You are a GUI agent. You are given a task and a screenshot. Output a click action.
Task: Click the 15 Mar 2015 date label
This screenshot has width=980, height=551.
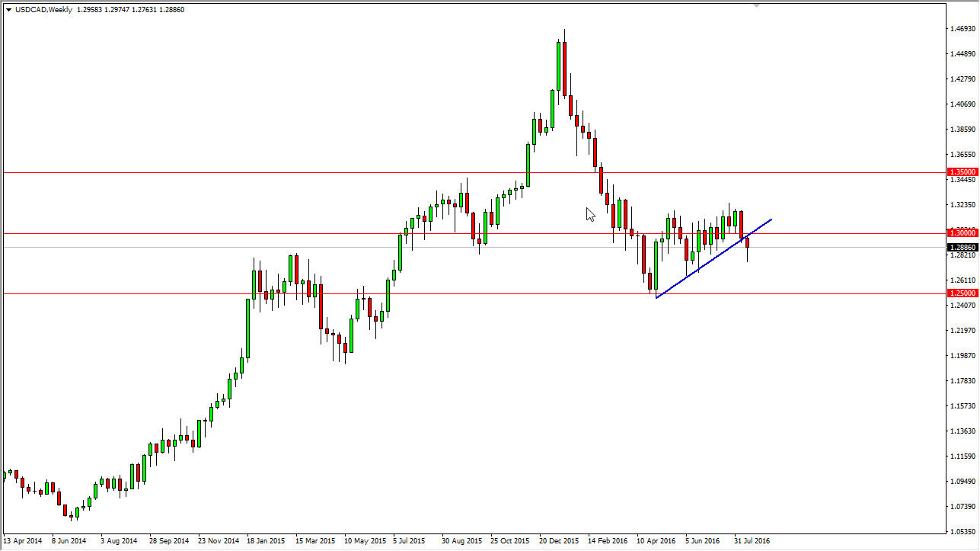(315, 540)
